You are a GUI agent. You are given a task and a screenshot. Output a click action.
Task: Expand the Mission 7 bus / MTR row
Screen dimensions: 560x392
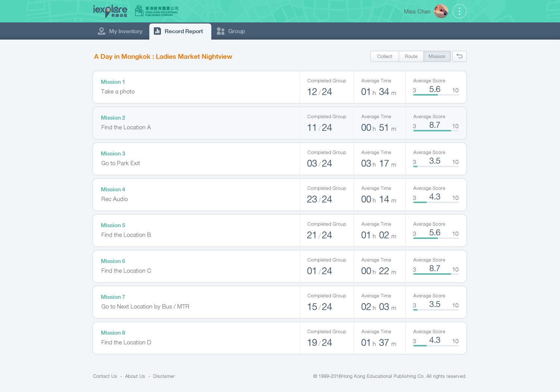tap(196, 302)
